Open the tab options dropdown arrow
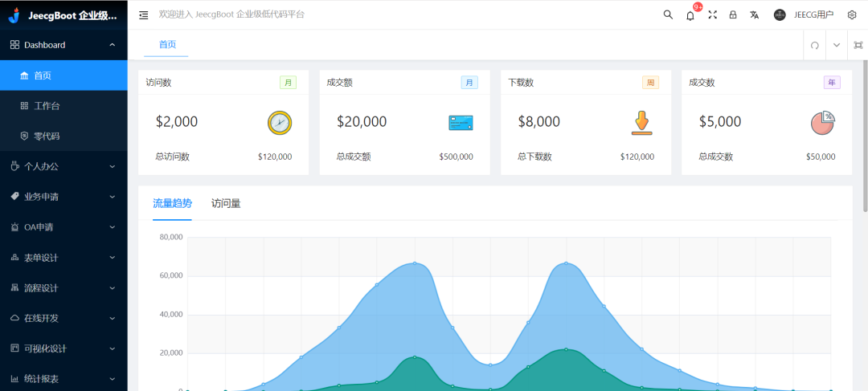 coord(836,45)
